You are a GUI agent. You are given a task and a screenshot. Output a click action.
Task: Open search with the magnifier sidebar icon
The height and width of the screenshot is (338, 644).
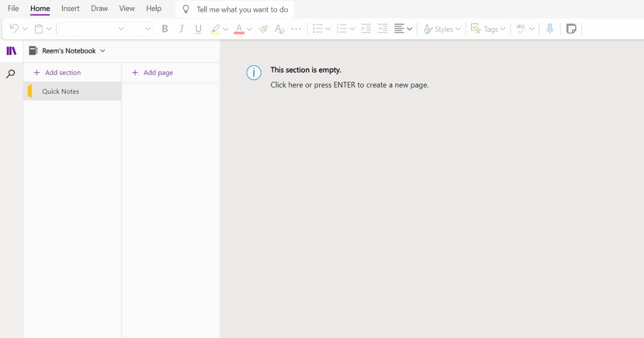pyautogui.click(x=10, y=74)
